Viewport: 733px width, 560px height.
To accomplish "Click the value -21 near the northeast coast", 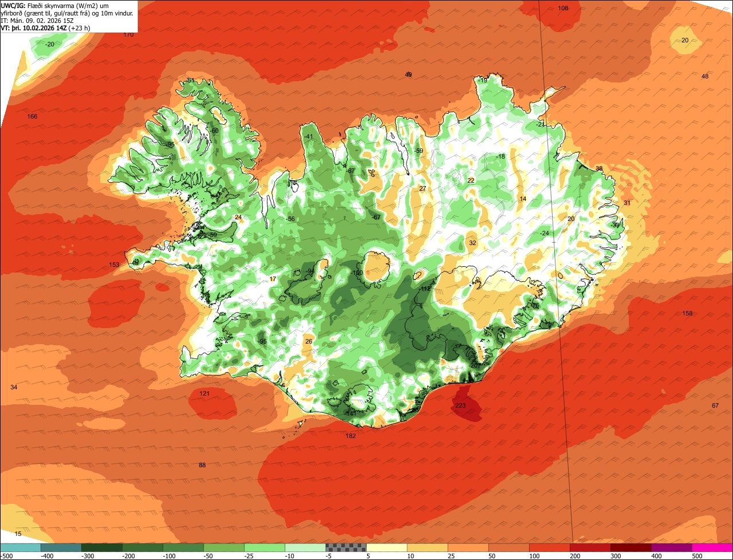I will 540,124.
